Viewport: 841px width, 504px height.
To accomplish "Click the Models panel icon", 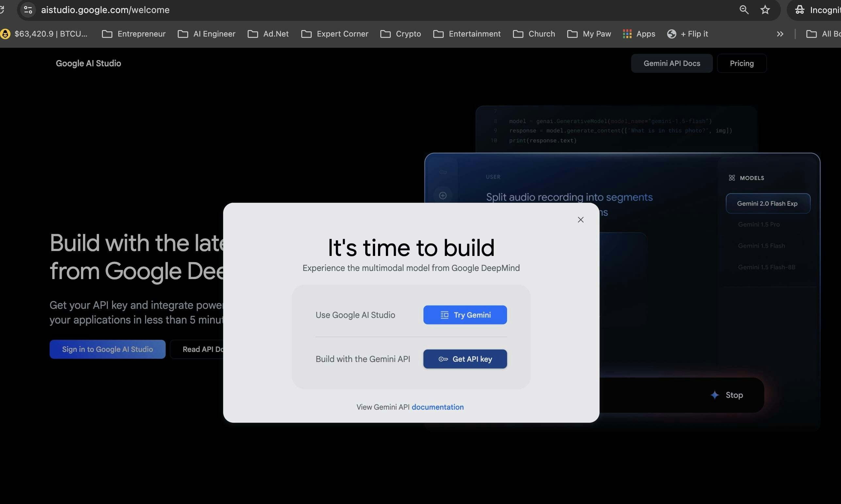I will pos(732,178).
